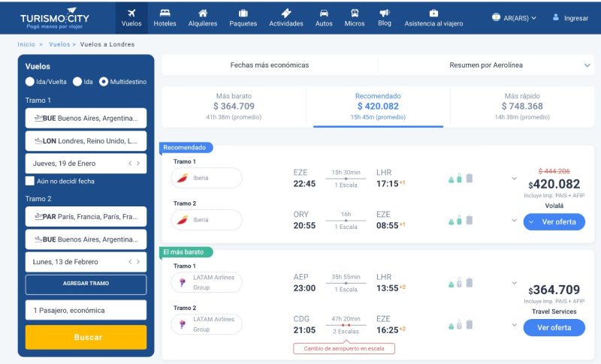Open the Micros bus icon
The width and height of the screenshot is (601, 364).
354,14
